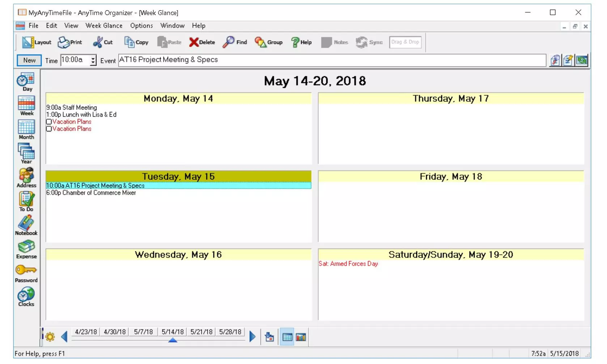Check the first Vacation Plans checkbox

tap(49, 121)
